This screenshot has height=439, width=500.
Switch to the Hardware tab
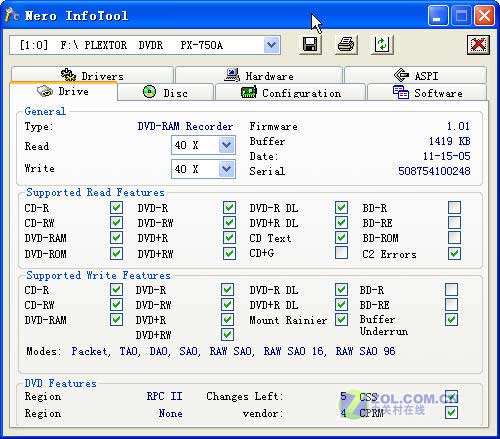(259, 75)
